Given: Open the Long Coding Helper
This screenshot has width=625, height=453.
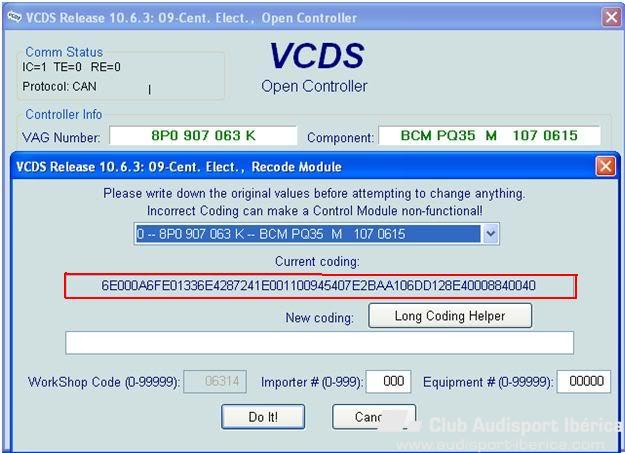Looking at the screenshot, I should pyautogui.click(x=450, y=316).
